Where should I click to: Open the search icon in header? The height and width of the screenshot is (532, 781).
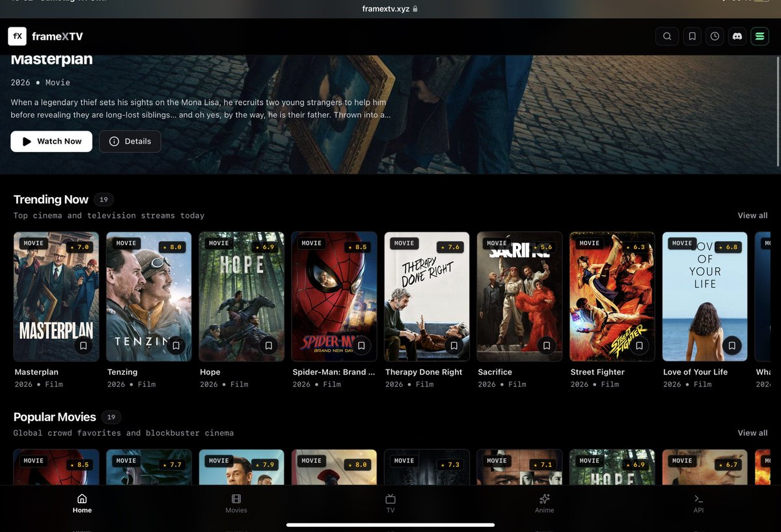tap(667, 36)
